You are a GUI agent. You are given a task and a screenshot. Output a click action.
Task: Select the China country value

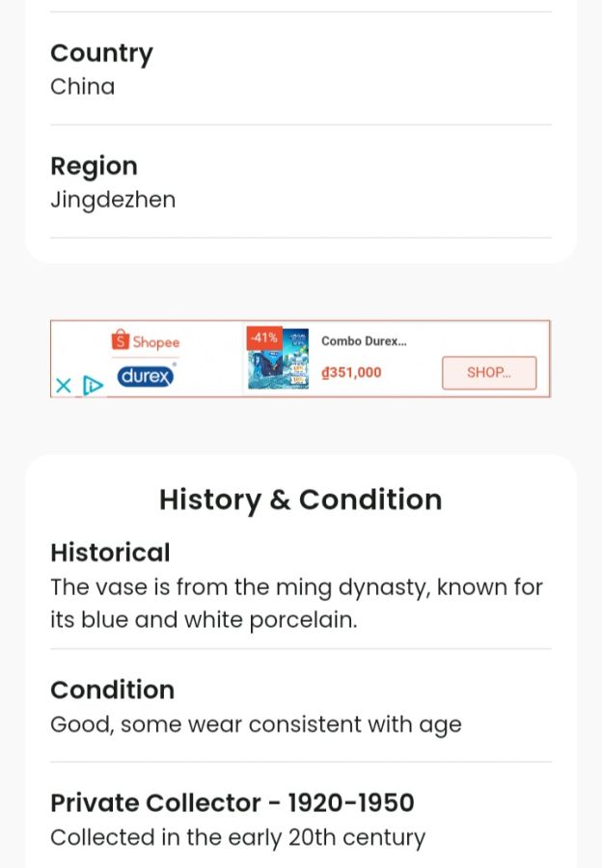point(83,87)
